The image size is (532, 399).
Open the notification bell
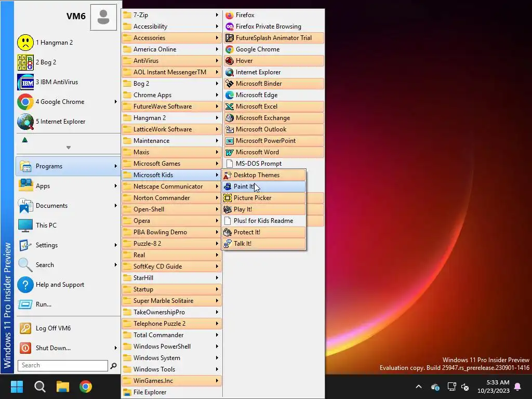click(518, 387)
